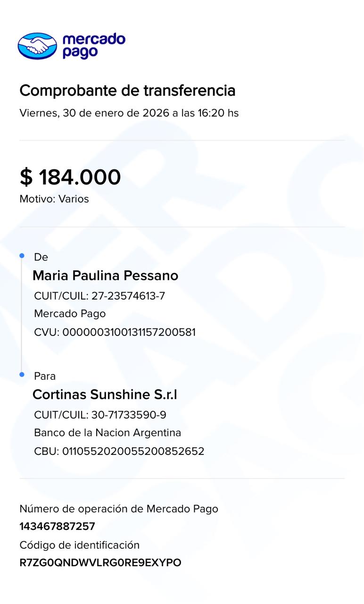Click the blue dot beside "Para"

pyautogui.click(x=22, y=375)
